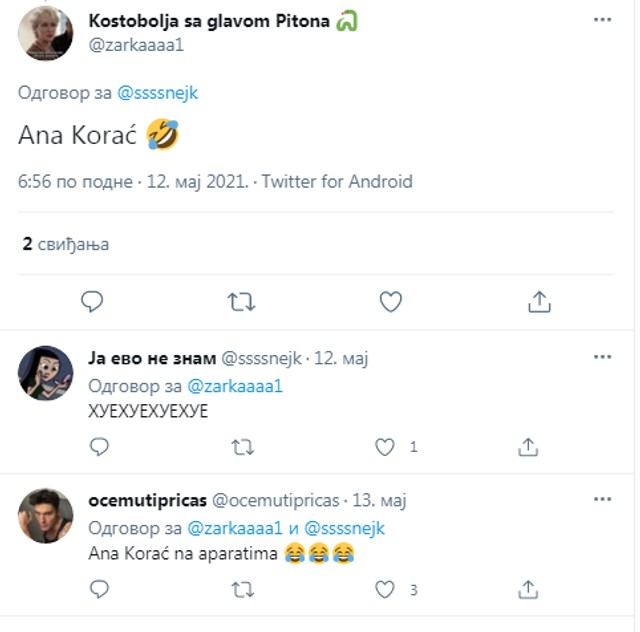Share the main tweet by zarkaaaa1
The width and height of the screenshot is (640, 632).
click(x=539, y=301)
